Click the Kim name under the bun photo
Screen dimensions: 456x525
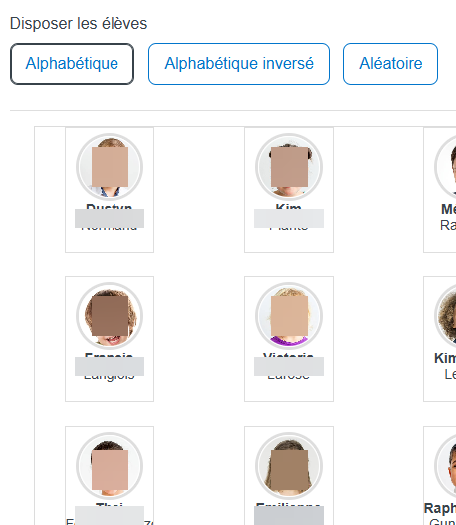pyautogui.click(x=289, y=207)
